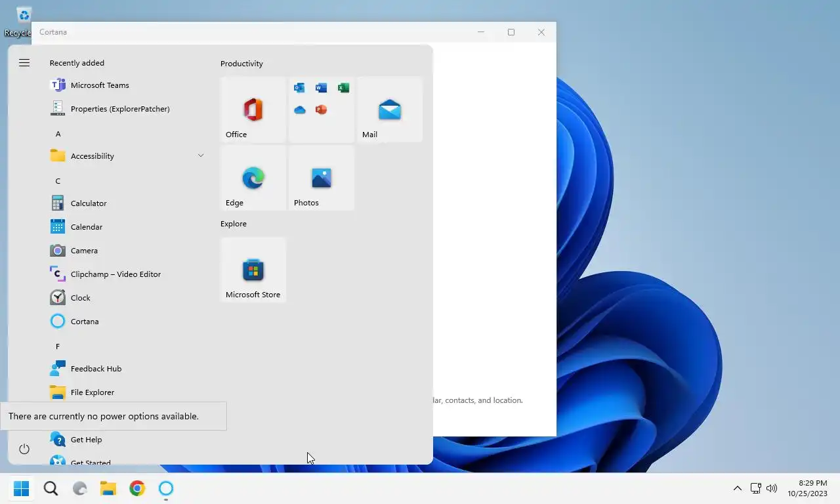Switch to Cortana on the taskbar

tap(166, 488)
